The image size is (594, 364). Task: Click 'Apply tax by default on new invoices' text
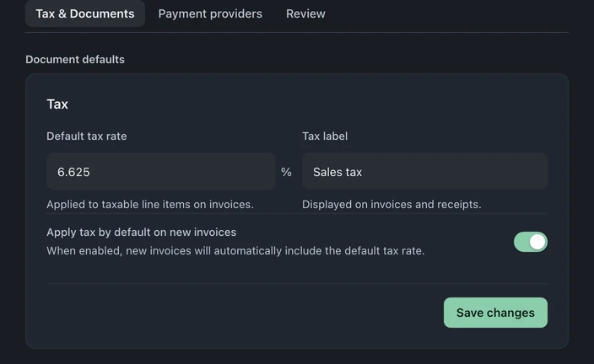pos(141,232)
